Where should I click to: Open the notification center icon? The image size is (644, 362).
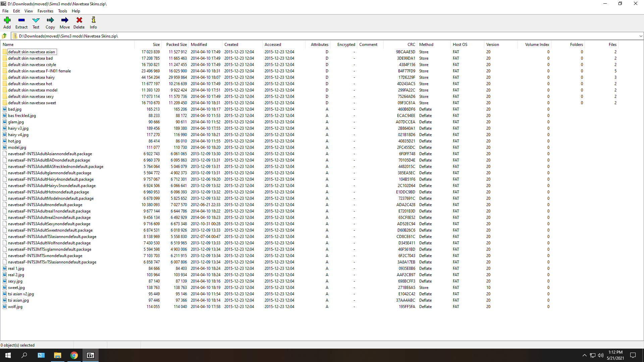click(x=633, y=355)
